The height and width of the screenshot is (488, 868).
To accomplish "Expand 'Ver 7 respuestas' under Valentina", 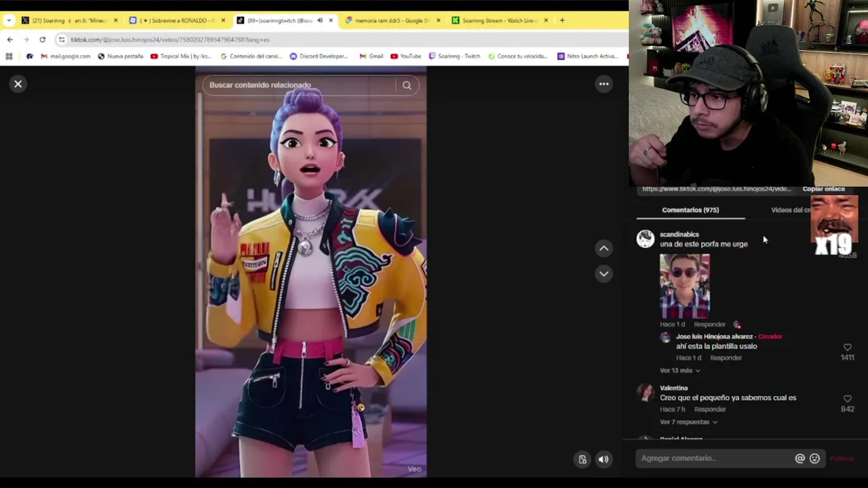I will coord(688,422).
